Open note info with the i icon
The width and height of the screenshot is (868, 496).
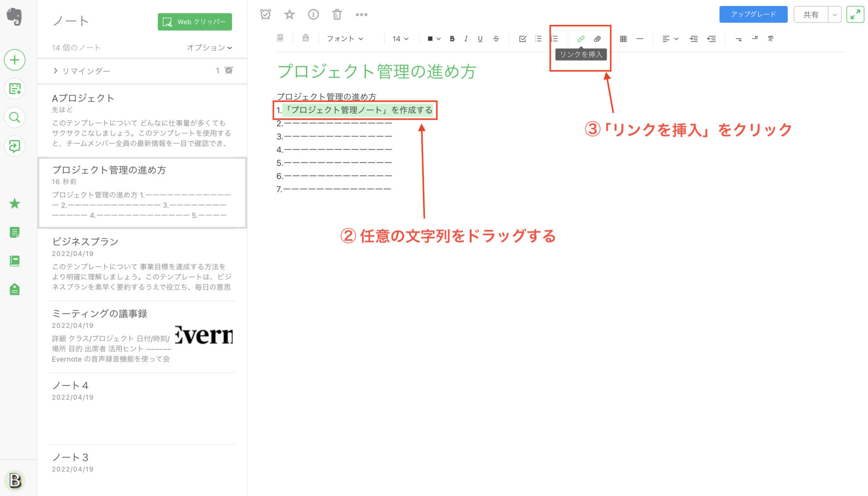click(313, 14)
